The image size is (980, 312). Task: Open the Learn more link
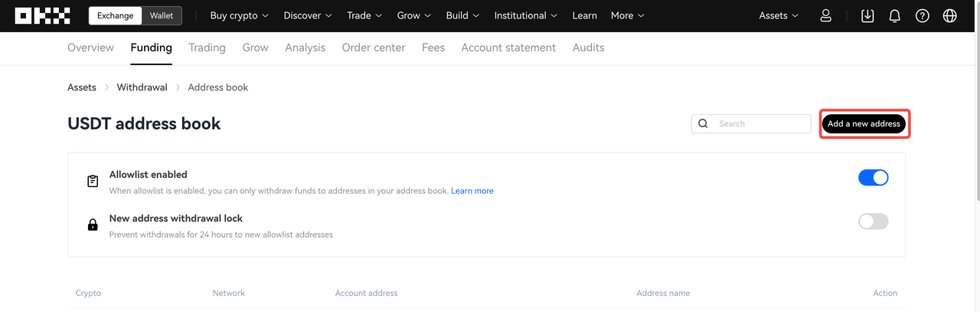click(472, 191)
